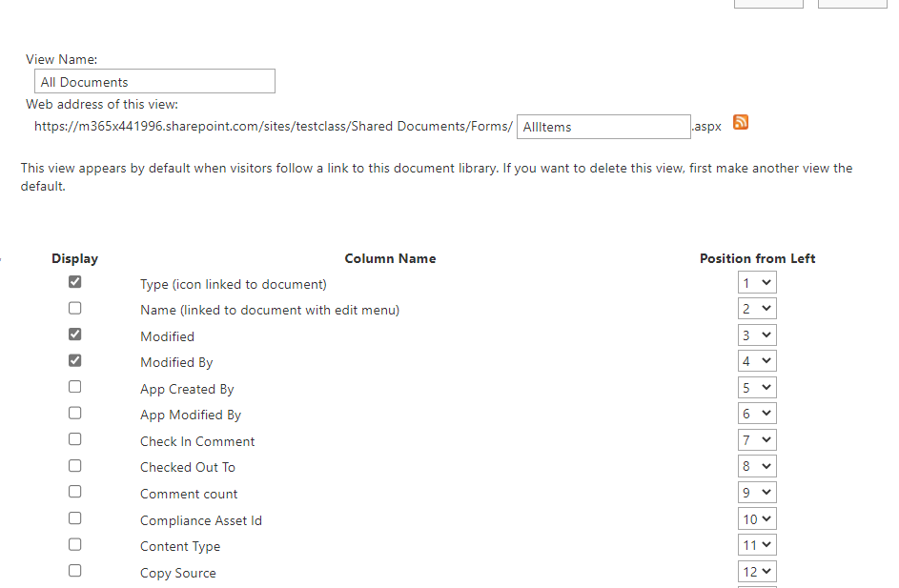899x588 pixels.
Task: Click the 'Display' header text
Action: click(x=74, y=258)
